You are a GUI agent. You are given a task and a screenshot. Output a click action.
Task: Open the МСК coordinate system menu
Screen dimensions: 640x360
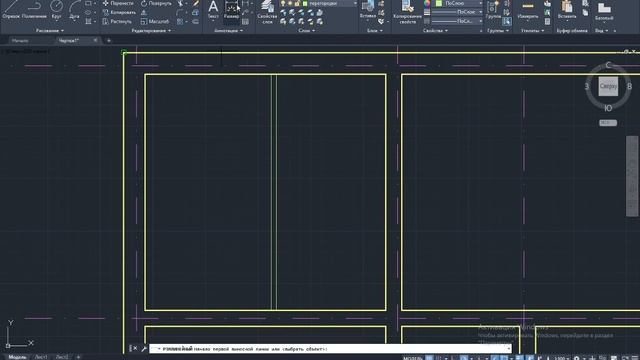coord(607,122)
